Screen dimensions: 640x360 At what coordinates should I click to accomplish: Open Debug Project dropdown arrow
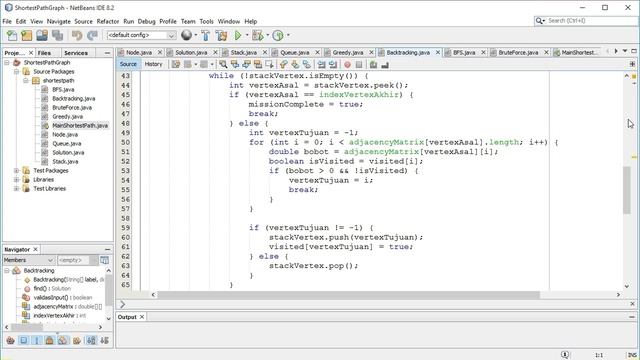267,36
